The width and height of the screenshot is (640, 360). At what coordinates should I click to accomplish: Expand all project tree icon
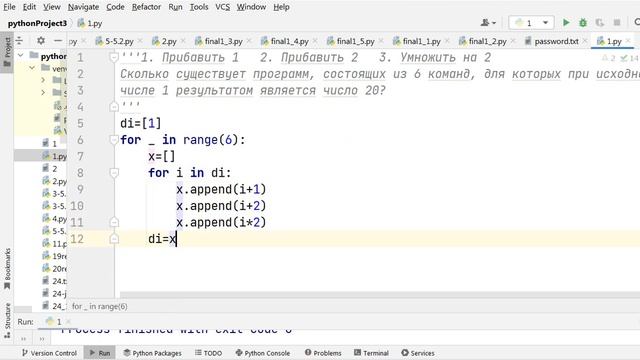click(x=19, y=41)
